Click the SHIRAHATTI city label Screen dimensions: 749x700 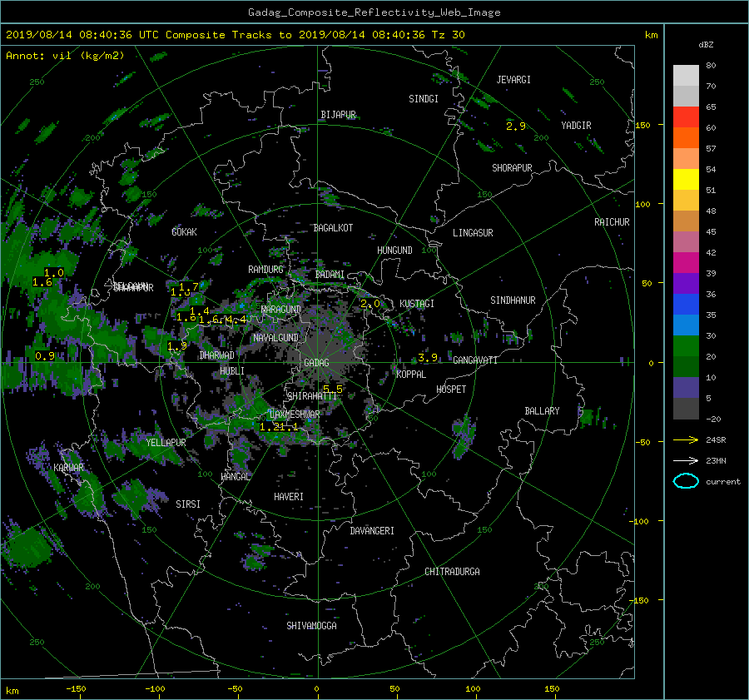pyautogui.click(x=312, y=396)
